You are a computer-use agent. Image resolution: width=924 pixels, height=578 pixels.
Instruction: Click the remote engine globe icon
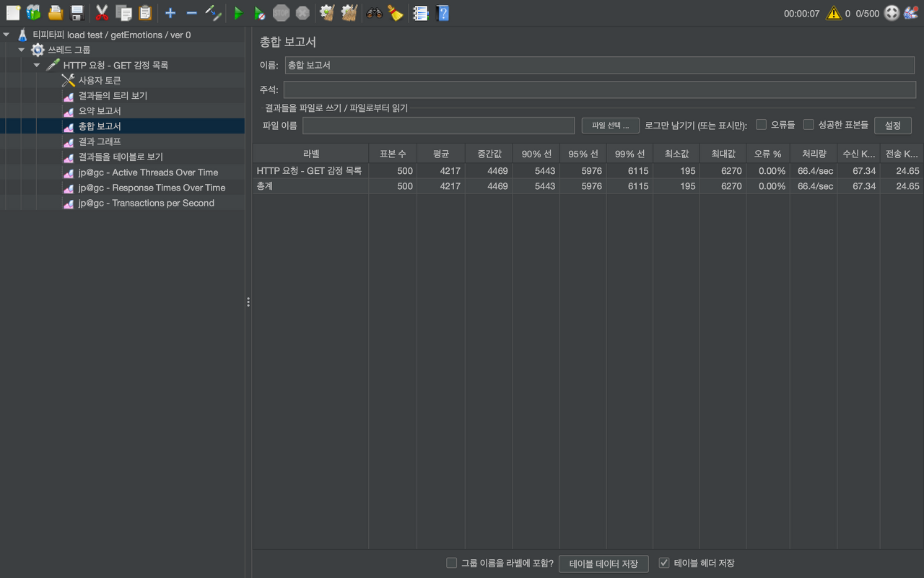[x=892, y=13]
